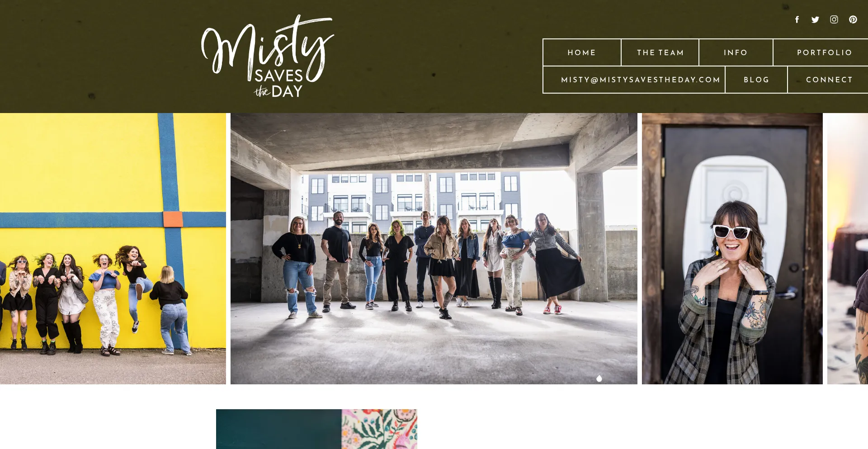Open the Pinterest social icon
This screenshot has height=449, width=868.
(x=853, y=19)
